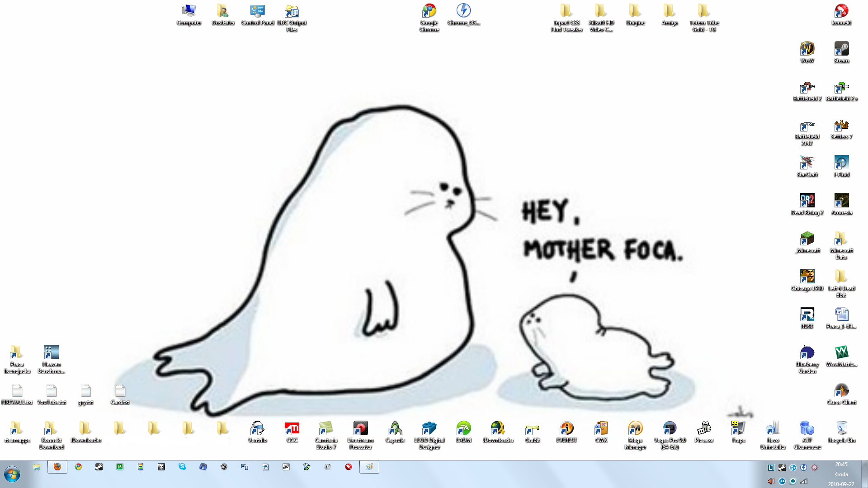
Task: Launch Curse Client
Action: (x=842, y=394)
